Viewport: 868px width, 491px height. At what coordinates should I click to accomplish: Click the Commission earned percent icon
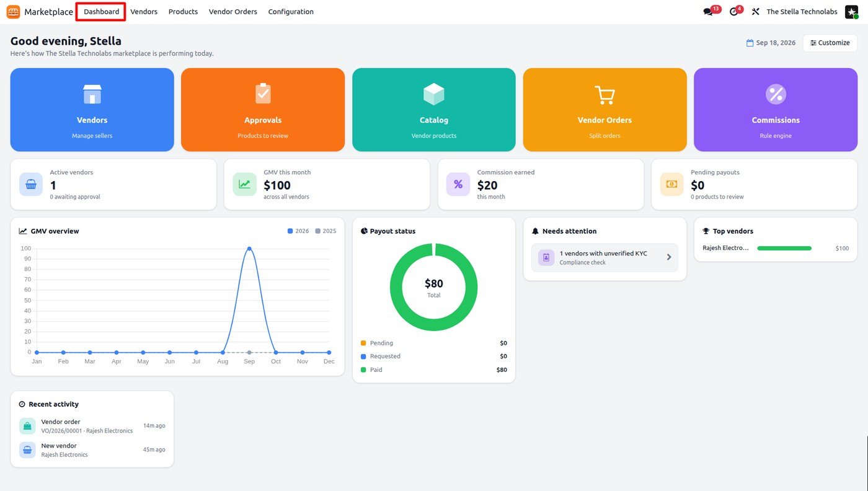[x=458, y=184]
